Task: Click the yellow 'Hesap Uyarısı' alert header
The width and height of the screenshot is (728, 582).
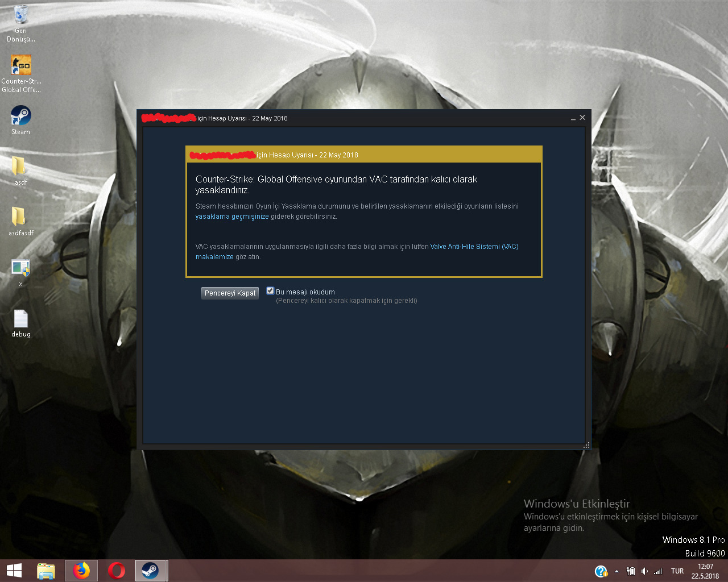Action: click(364, 155)
